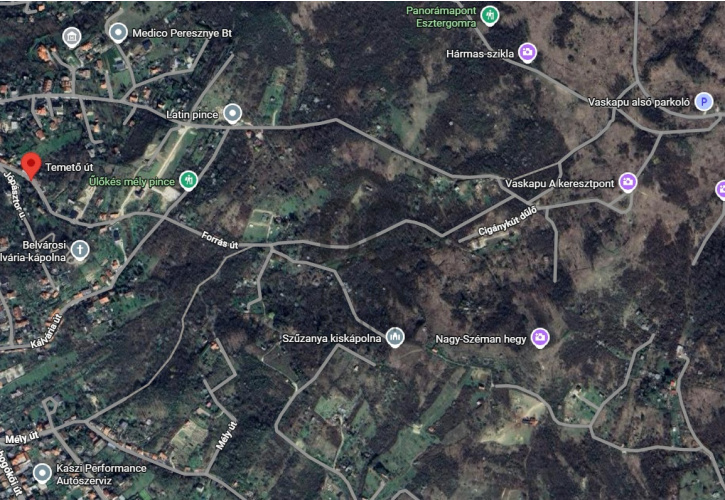Click the museum icon near Medico Peresznye
725x500 pixels.
pyautogui.click(x=72, y=37)
